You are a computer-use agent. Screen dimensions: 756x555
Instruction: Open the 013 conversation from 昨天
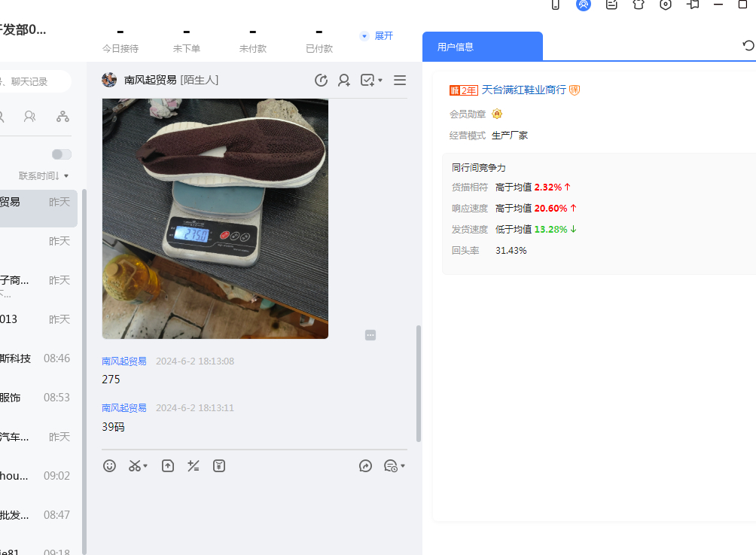click(38, 319)
